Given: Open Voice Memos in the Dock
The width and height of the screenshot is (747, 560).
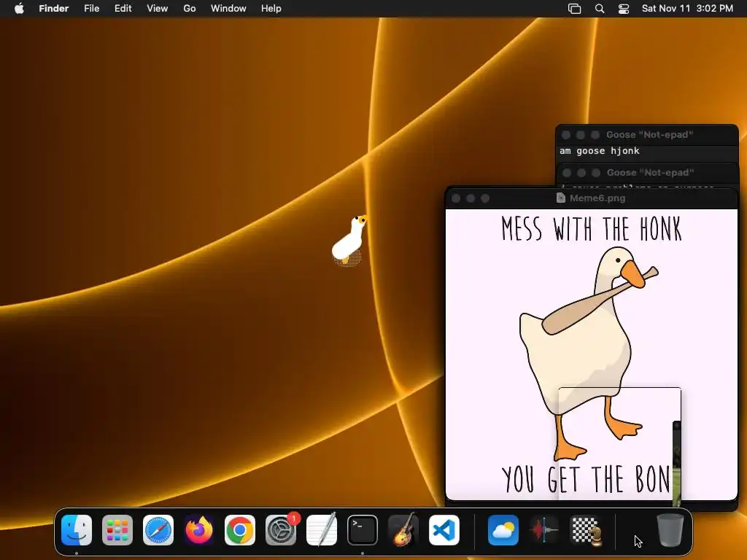Looking at the screenshot, I should (x=544, y=530).
